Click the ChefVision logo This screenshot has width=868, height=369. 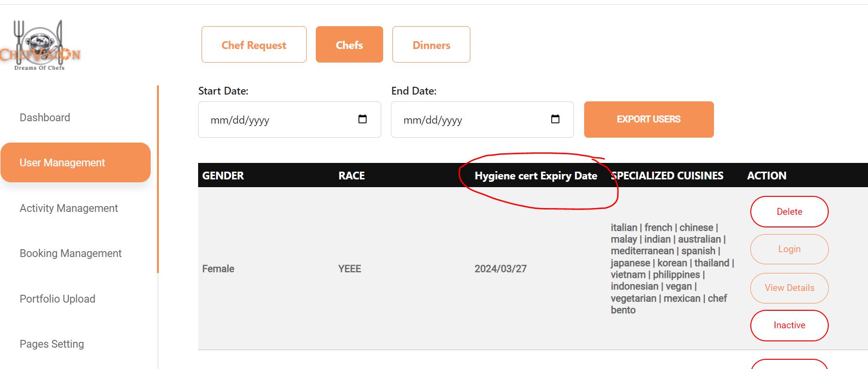(x=40, y=47)
